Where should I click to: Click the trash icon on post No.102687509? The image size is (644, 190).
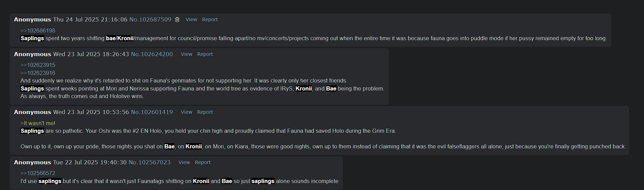point(177,20)
